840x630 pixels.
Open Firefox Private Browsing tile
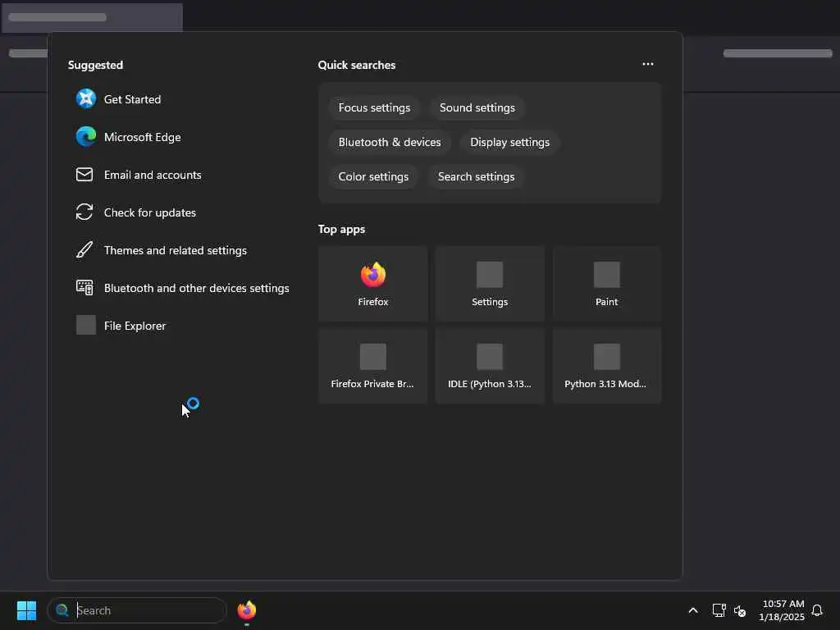tap(373, 366)
